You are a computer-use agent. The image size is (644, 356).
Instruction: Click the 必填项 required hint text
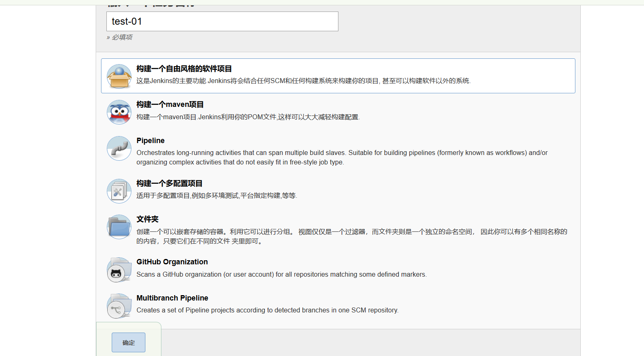point(120,37)
